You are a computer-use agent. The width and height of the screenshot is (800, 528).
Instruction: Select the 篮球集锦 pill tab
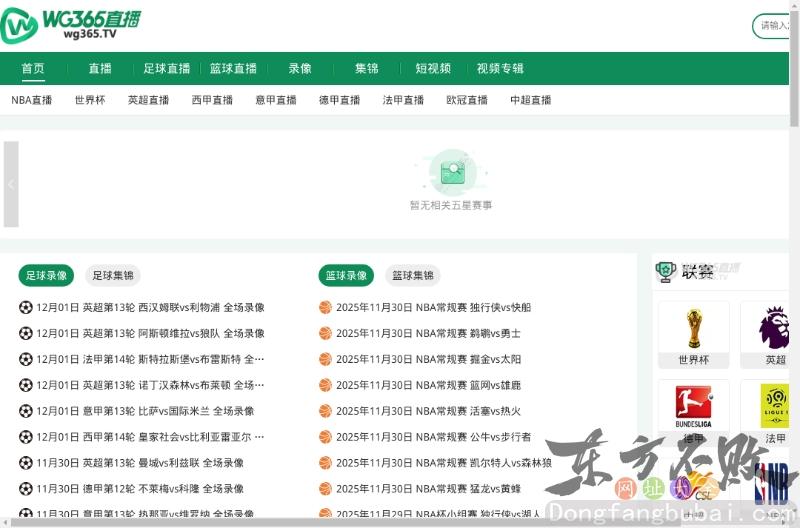point(413,275)
